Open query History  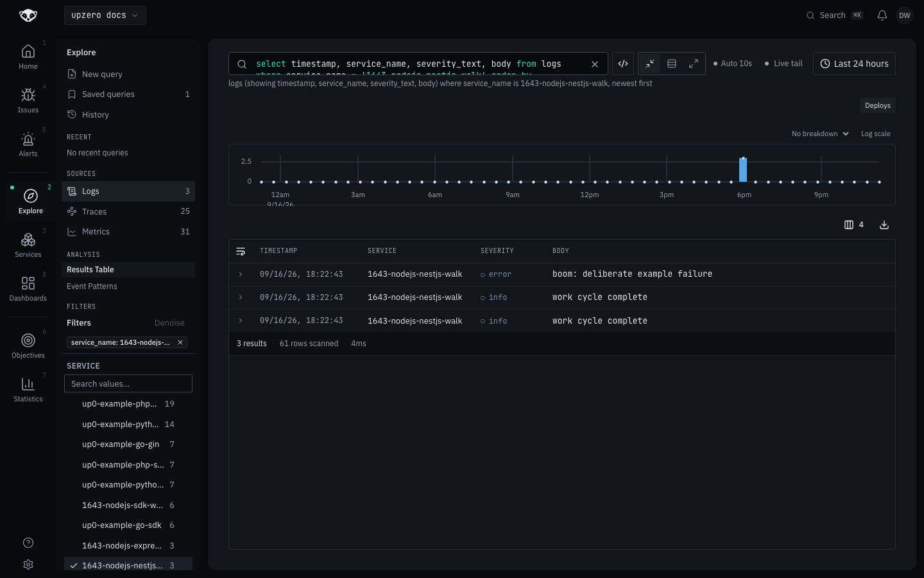(x=128, y=115)
